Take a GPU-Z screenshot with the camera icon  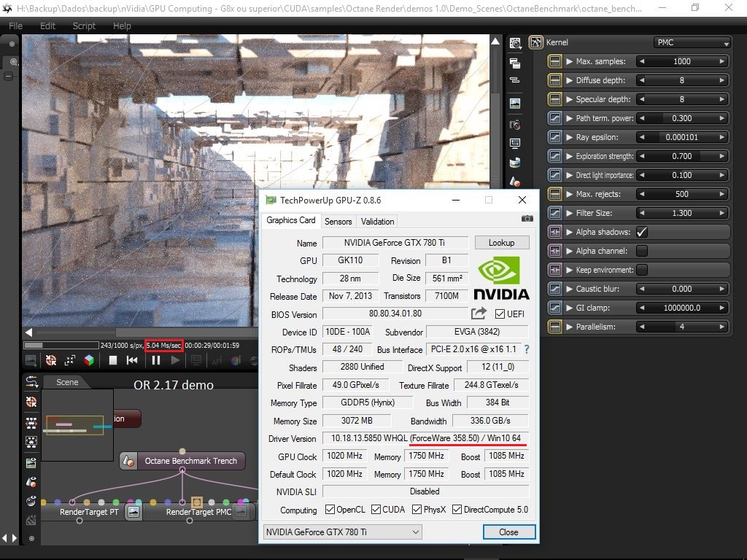click(x=527, y=219)
